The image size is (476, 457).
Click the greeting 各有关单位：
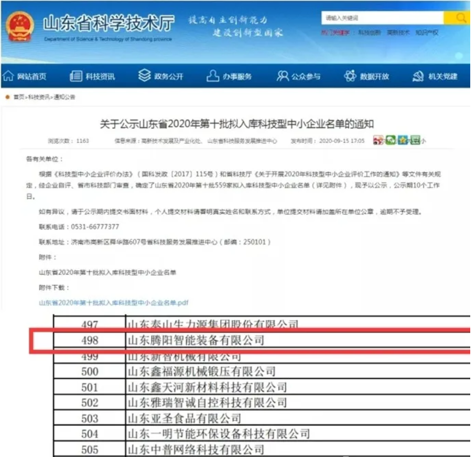click(45, 159)
